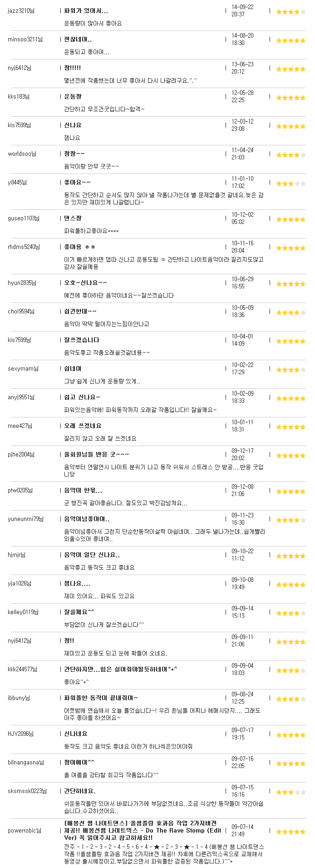
Task: Click star rating for ibbuny's review
Action: (291, 699)
